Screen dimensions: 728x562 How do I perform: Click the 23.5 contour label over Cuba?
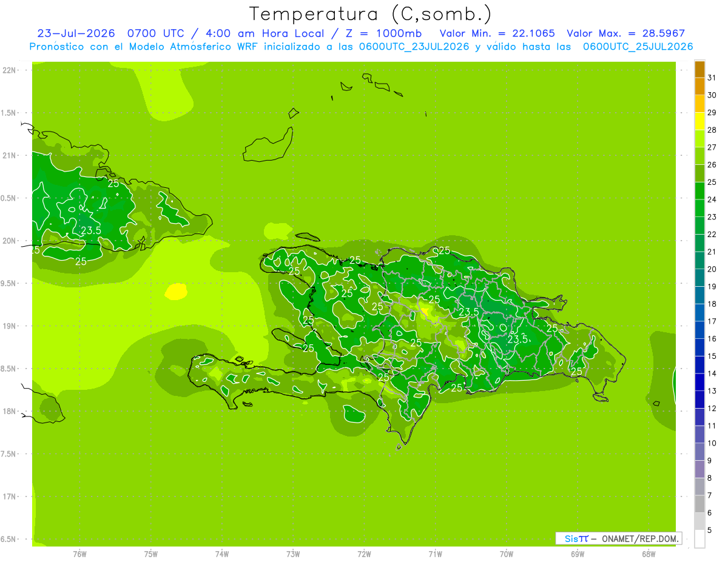(x=91, y=230)
